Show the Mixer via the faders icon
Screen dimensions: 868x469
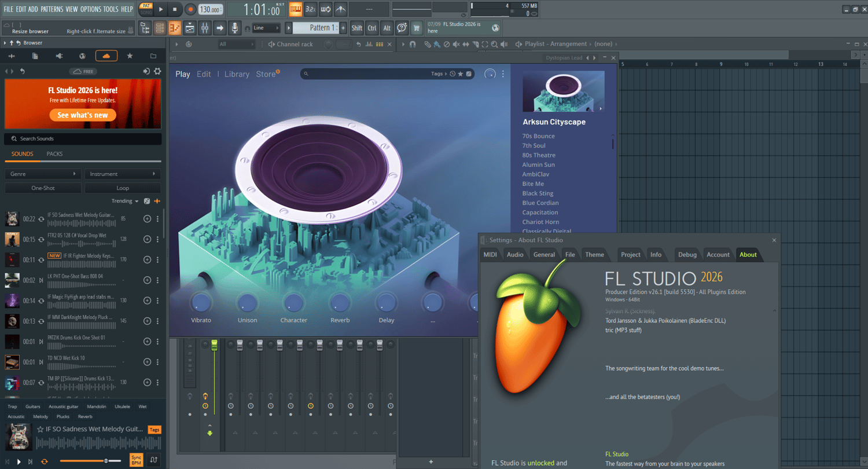(205, 28)
